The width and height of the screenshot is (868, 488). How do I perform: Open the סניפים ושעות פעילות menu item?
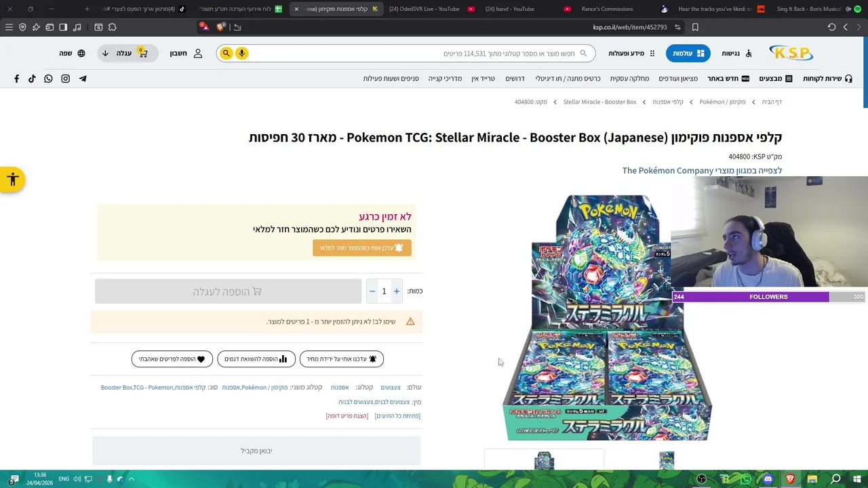[391, 79]
